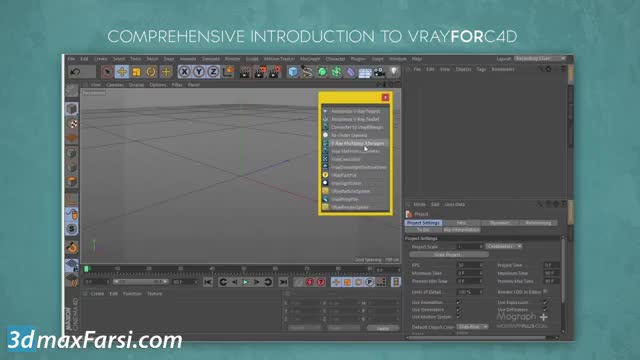This screenshot has height=360, width=640.
Task: Switch to the Project Settings tab
Action: pyautogui.click(x=423, y=223)
